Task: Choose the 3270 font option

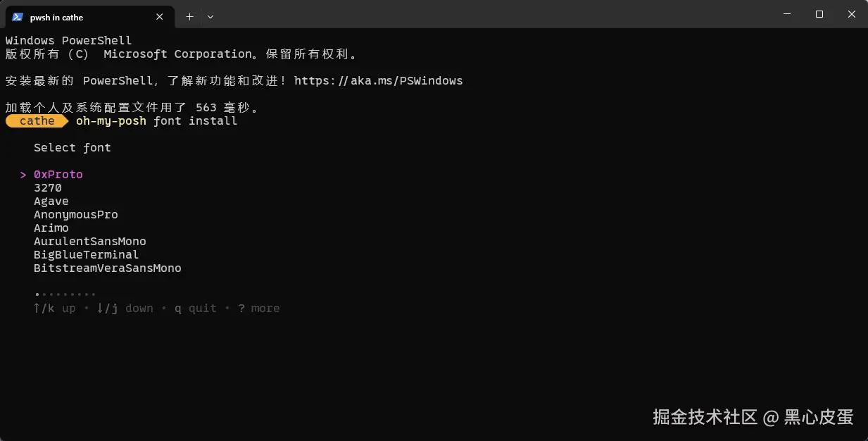Action: [x=48, y=188]
